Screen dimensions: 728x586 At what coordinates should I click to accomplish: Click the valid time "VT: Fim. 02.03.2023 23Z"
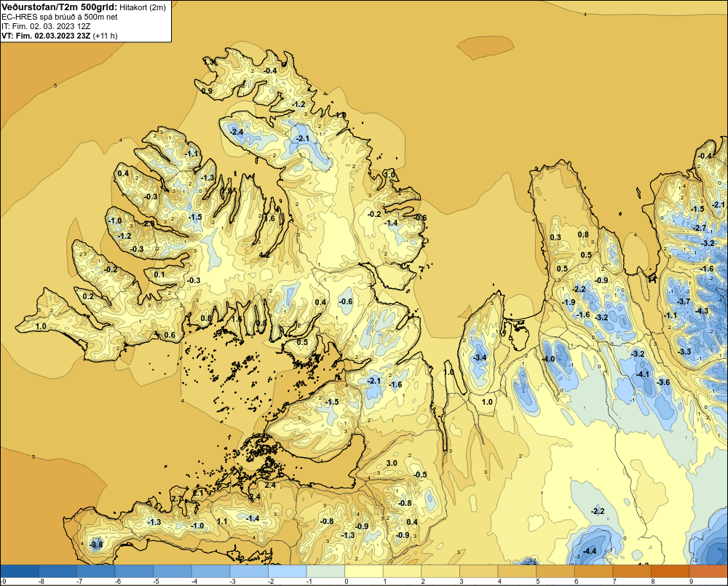point(47,36)
